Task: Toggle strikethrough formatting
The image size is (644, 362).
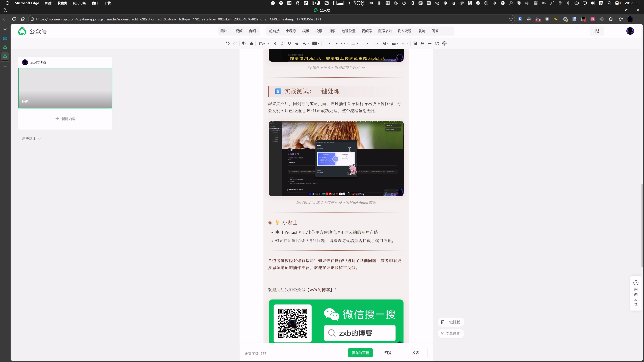Action: (297, 43)
